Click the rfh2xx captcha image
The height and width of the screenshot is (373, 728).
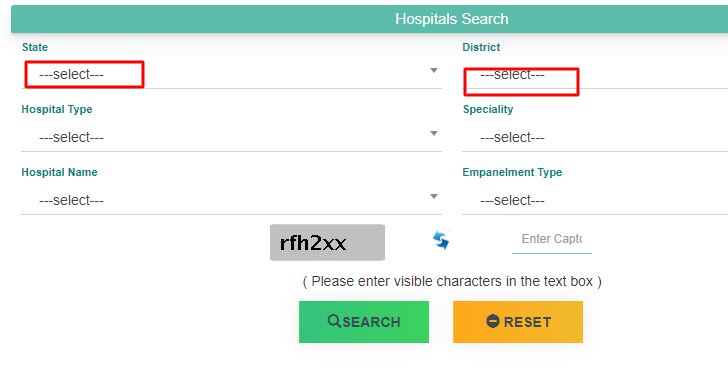pyautogui.click(x=327, y=242)
